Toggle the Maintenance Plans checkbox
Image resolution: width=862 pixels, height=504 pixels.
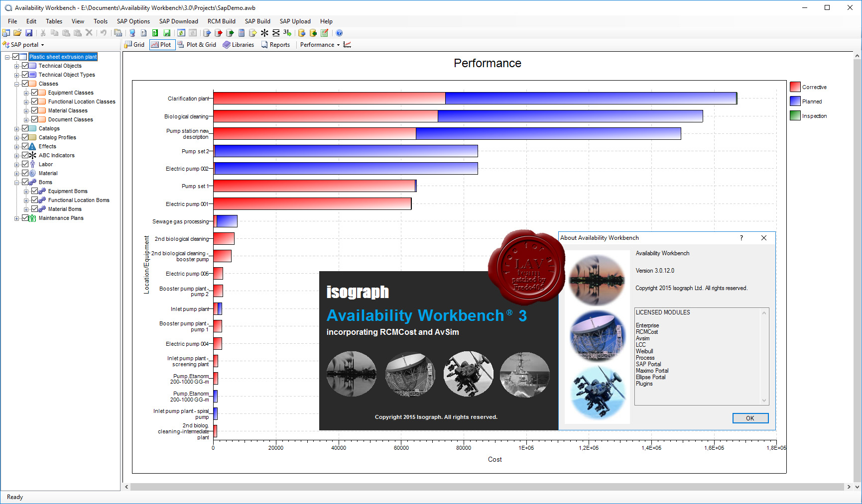tap(25, 218)
